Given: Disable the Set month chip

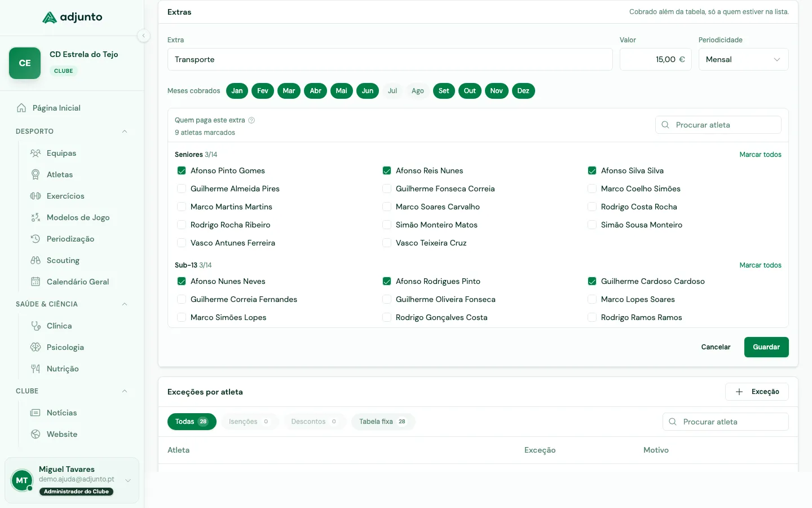Looking at the screenshot, I should coord(444,91).
